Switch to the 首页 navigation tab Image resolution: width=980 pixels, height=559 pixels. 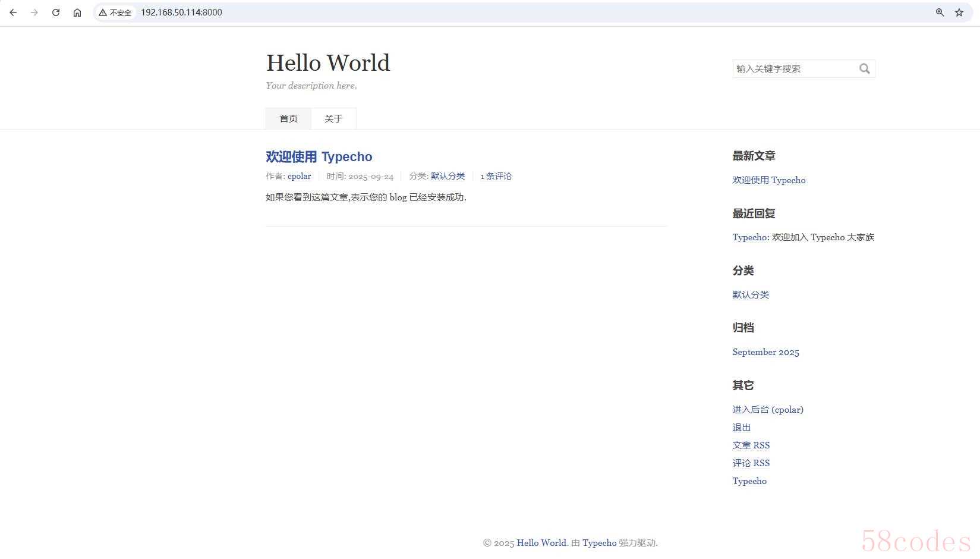[288, 119]
